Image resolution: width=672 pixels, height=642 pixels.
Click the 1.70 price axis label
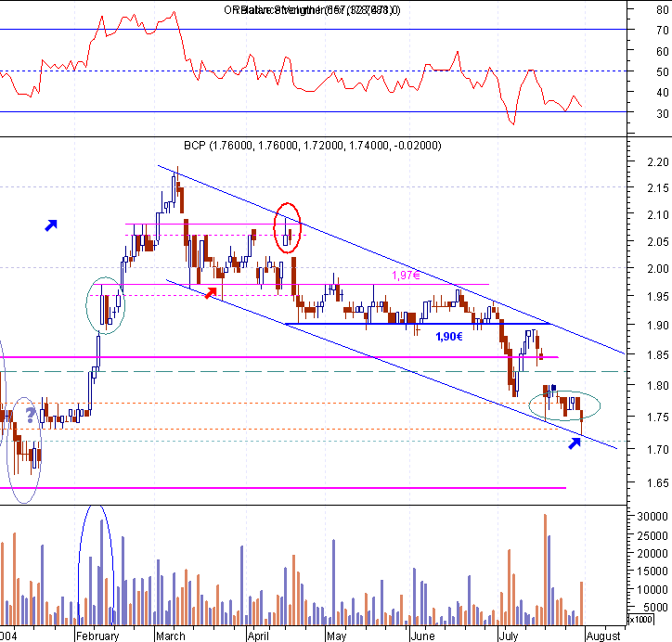click(x=658, y=450)
